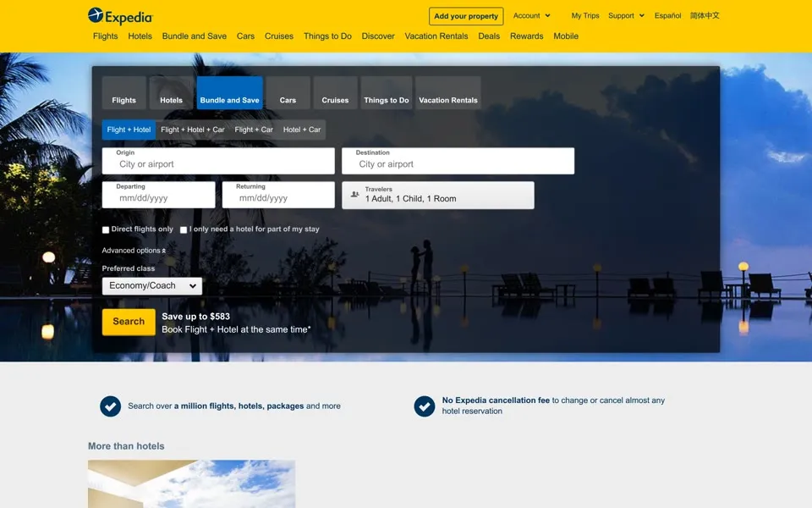812x508 pixels.
Task: Open Rewards in the top navigation
Action: click(x=527, y=36)
